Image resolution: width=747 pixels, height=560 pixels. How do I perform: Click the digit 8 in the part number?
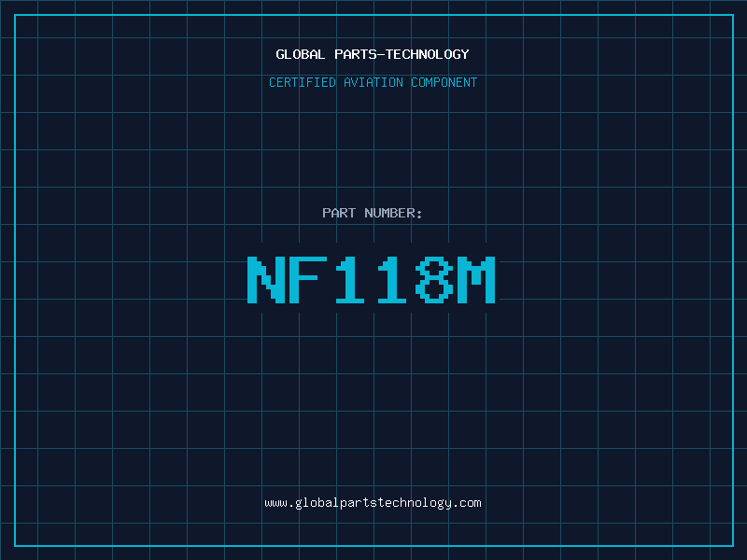433,280
